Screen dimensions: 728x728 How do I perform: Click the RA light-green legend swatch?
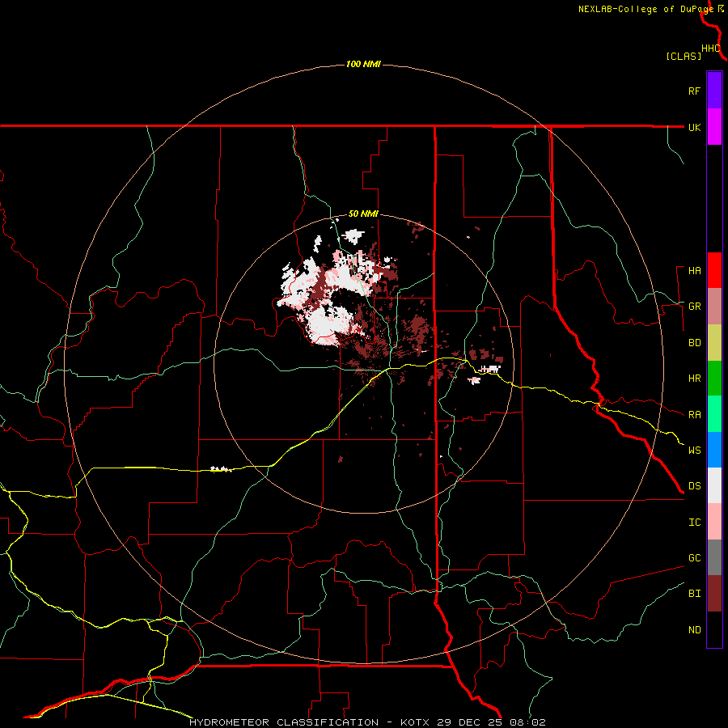tap(714, 414)
